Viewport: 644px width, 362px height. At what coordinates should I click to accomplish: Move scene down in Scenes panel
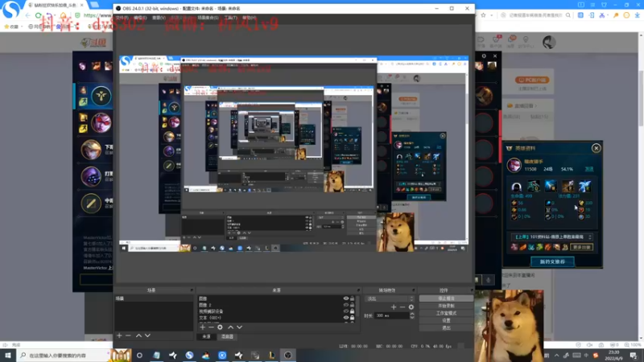pos(147,335)
